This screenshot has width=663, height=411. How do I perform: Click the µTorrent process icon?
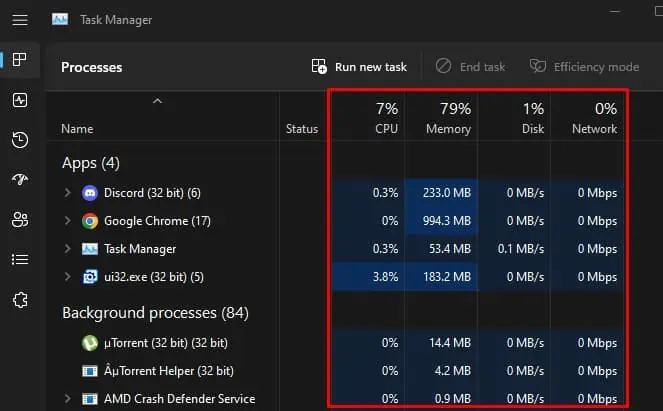click(x=90, y=343)
